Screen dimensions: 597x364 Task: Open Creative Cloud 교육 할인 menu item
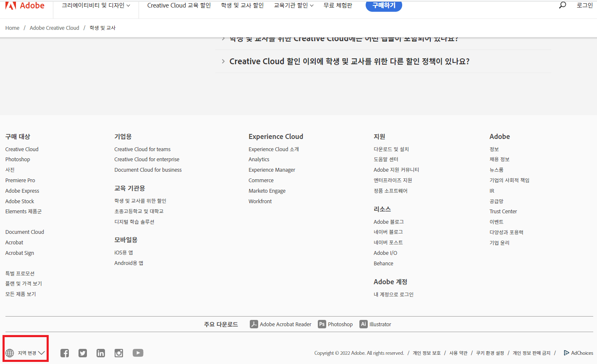coord(179,5)
